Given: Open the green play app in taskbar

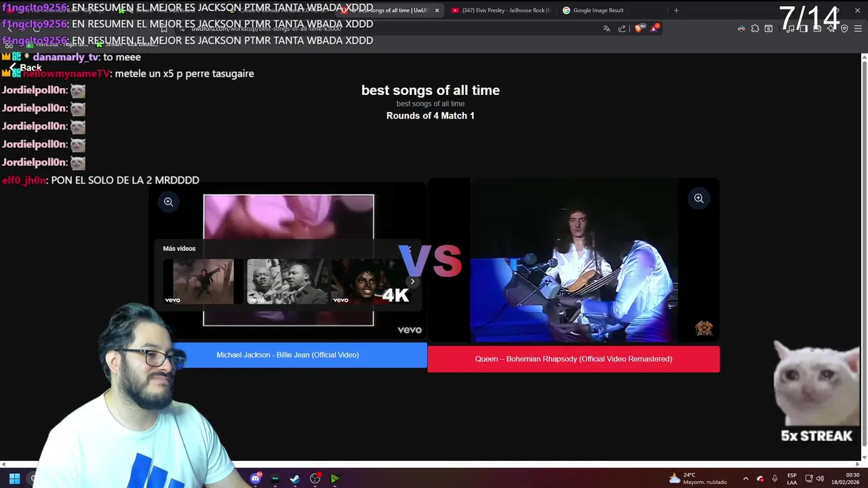Looking at the screenshot, I should point(334,479).
